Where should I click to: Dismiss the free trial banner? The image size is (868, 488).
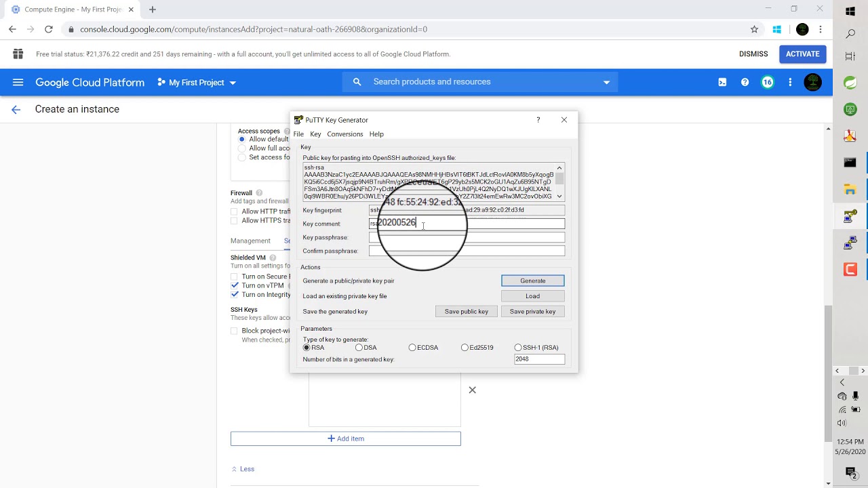[753, 54]
